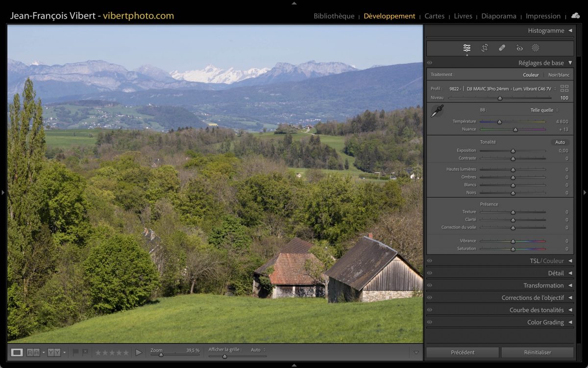Screen dimensions: 588x368
Task: Disable Color Grading panel effects
Action: (x=430, y=322)
